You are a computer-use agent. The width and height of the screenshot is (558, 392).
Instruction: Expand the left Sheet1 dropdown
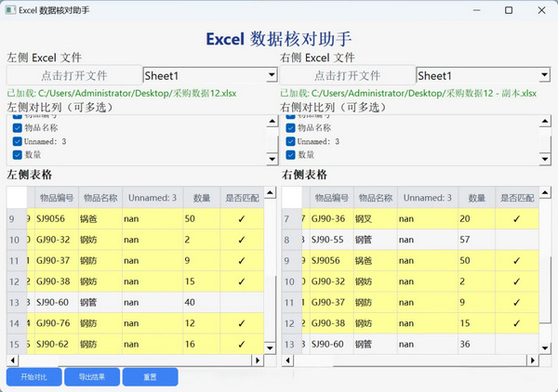(272, 75)
